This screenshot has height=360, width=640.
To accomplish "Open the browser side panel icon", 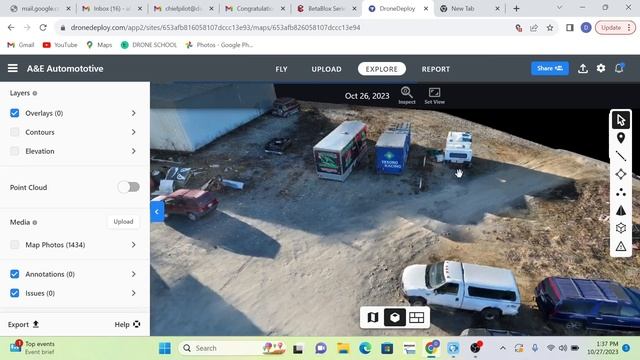I will point(569,28).
